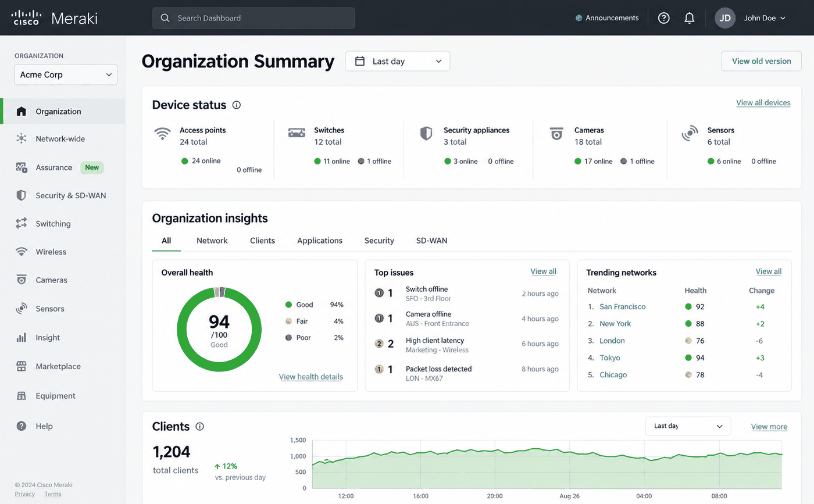The height and width of the screenshot is (504, 814).
Task: Open the London network link
Action: pos(612,341)
